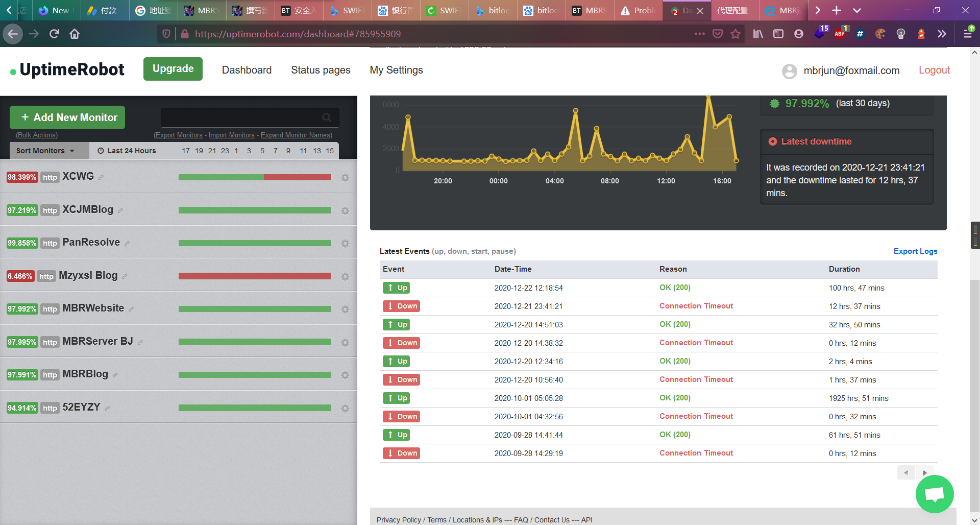This screenshot has height=525, width=980.
Task: Save page to Pocket icon
Action: 718,34
